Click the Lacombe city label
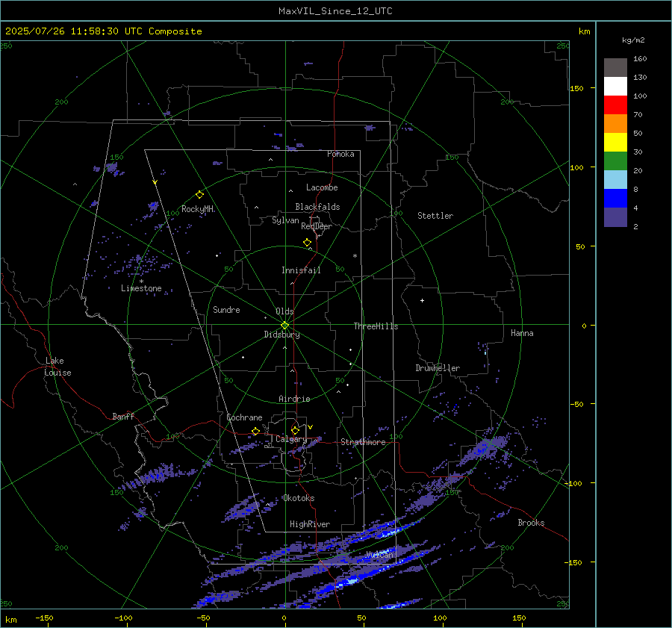The height and width of the screenshot is (628, 672). (322, 187)
